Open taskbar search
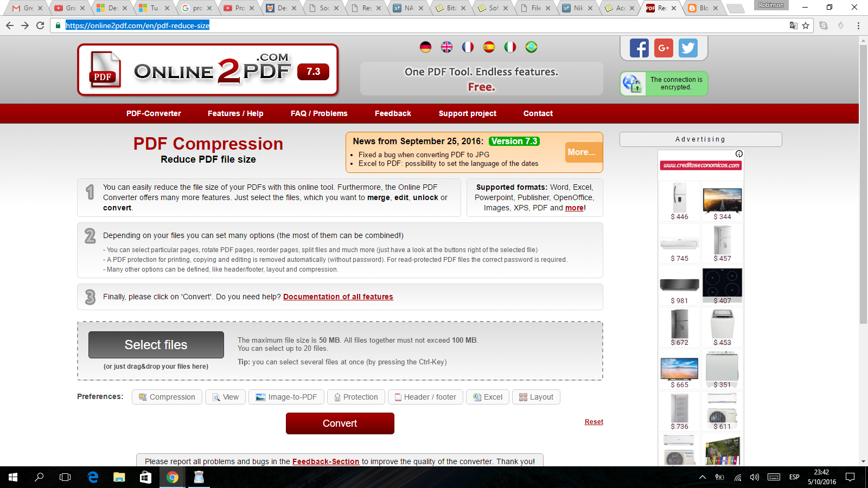 39,477
